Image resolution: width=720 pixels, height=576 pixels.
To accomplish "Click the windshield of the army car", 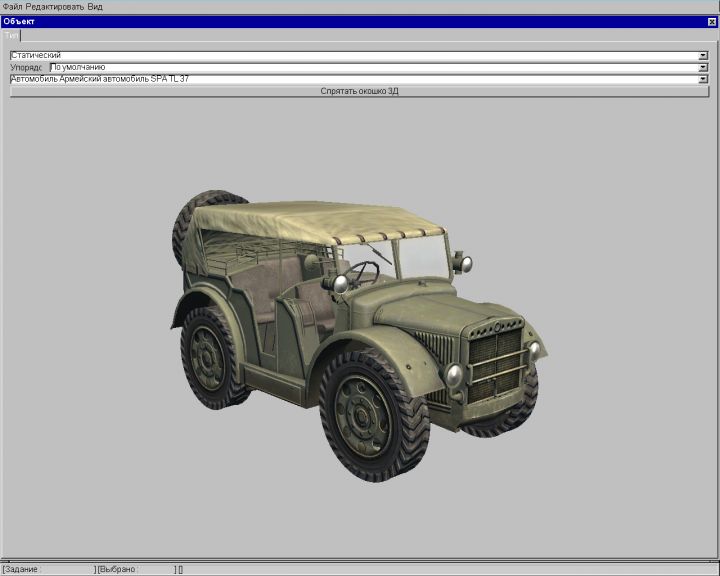I will pos(420,258).
